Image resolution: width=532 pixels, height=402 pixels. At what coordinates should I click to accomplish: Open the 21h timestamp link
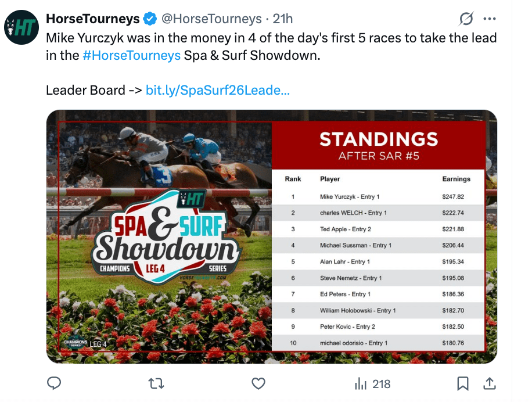(283, 19)
